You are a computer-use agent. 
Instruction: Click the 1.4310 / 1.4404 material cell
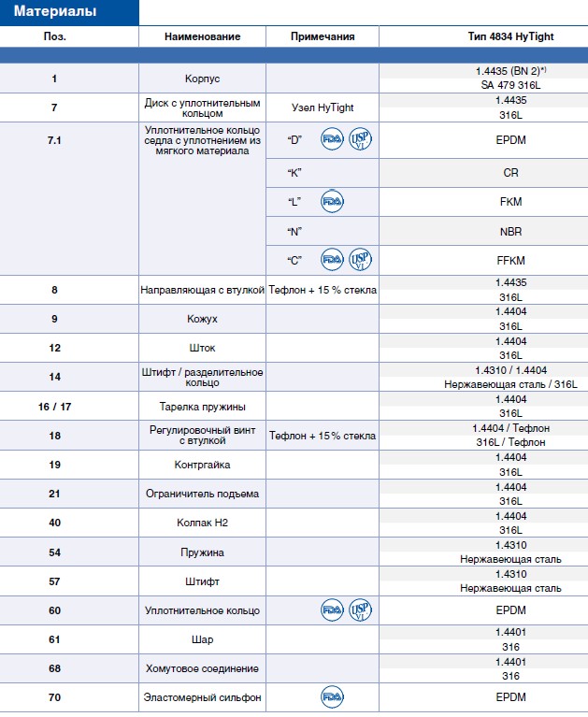coord(510,370)
